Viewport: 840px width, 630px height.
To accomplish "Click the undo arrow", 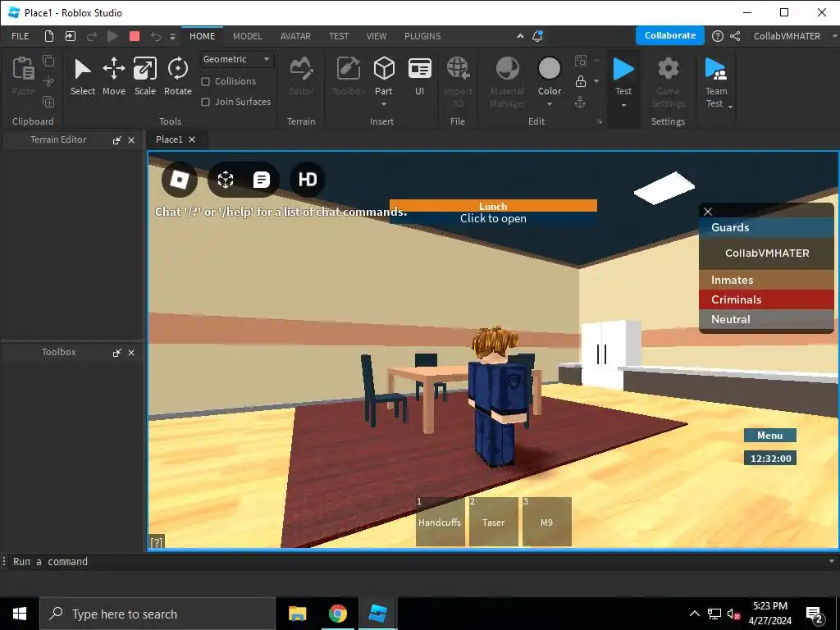I will tap(156, 36).
